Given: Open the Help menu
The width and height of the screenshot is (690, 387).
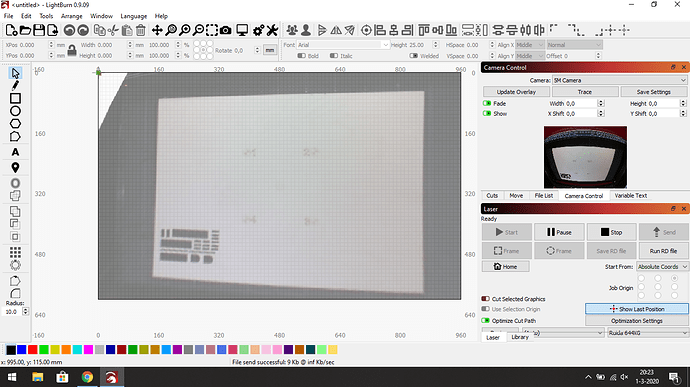Looking at the screenshot, I should click(x=161, y=16).
